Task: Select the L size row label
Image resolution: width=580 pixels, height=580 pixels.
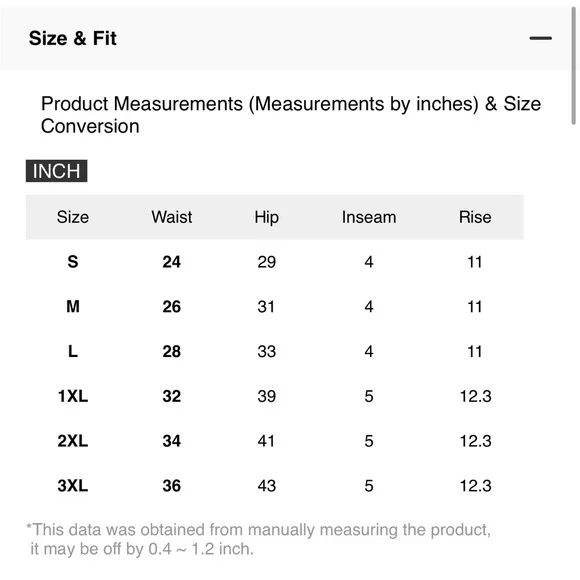Action: pyautogui.click(x=73, y=351)
